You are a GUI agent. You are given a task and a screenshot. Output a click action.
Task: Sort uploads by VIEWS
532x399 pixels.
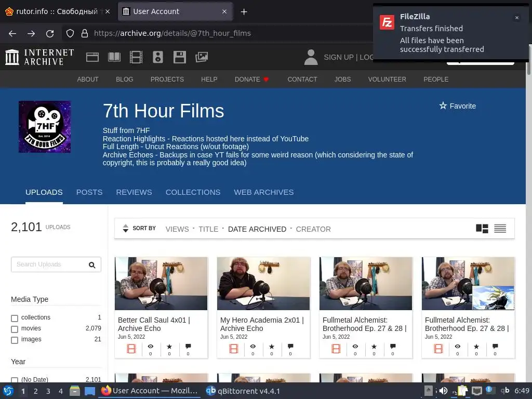coord(177,229)
